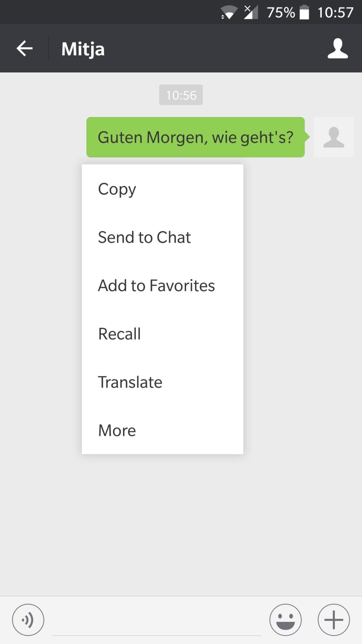
Task: Switch to voice input mode
Action: tap(28, 620)
